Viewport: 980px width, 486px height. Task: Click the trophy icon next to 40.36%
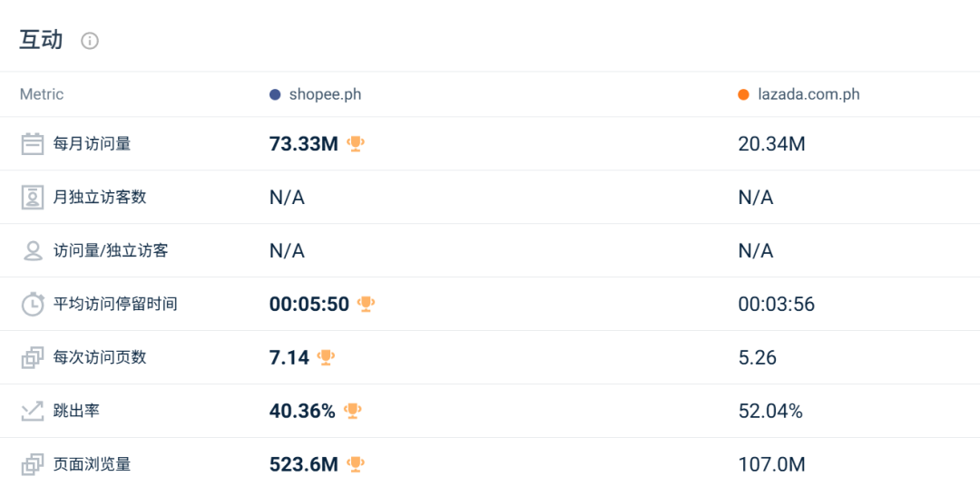click(353, 411)
